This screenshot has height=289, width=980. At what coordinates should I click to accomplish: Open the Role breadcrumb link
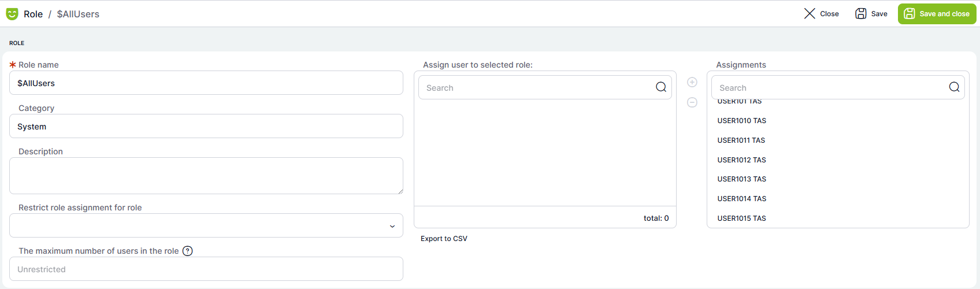click(x=33, y=14)
